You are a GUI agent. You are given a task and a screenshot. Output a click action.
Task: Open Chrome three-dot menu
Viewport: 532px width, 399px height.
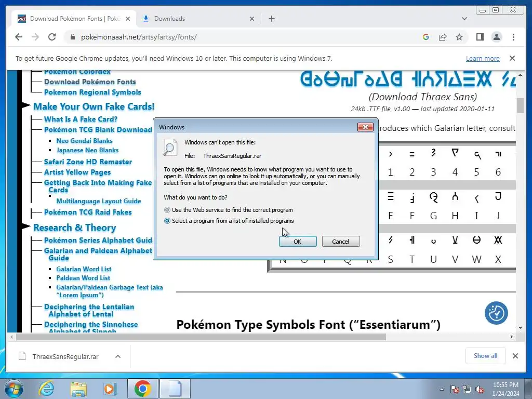[513, 37]
